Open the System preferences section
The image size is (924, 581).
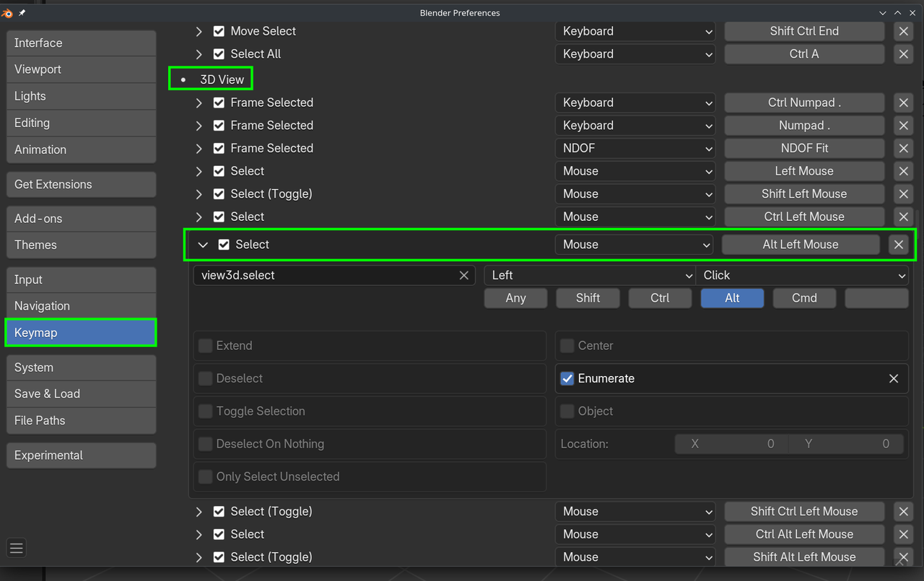[81, 367]
